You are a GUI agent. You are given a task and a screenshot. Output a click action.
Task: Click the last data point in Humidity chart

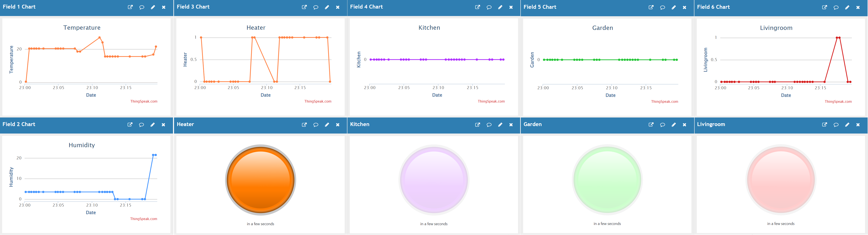(156, 155)
